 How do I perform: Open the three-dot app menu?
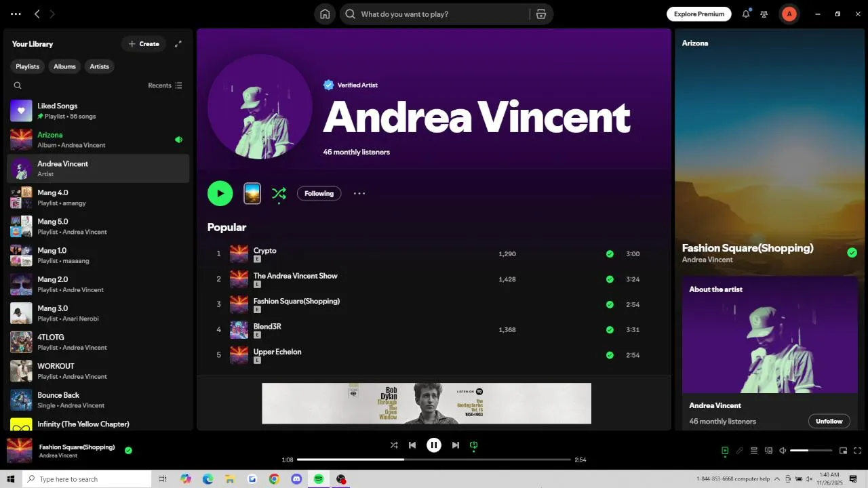pos(16,14)
